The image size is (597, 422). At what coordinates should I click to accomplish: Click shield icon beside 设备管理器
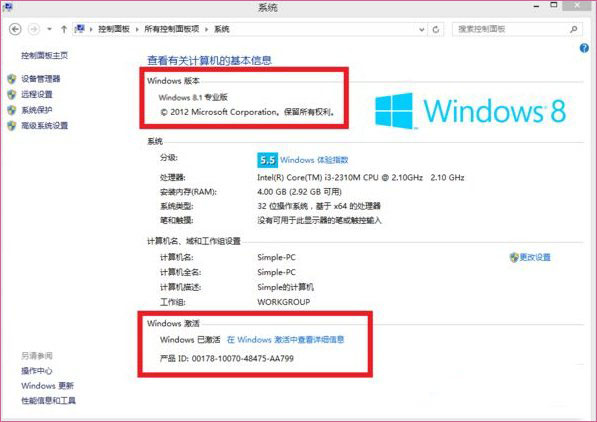pyautogui.click(x=12, y=79)
